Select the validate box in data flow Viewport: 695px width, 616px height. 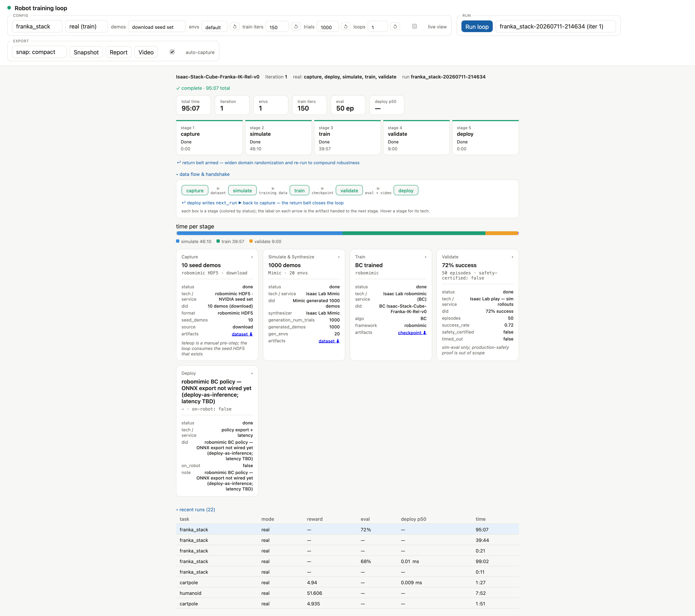tap(349, 190)
